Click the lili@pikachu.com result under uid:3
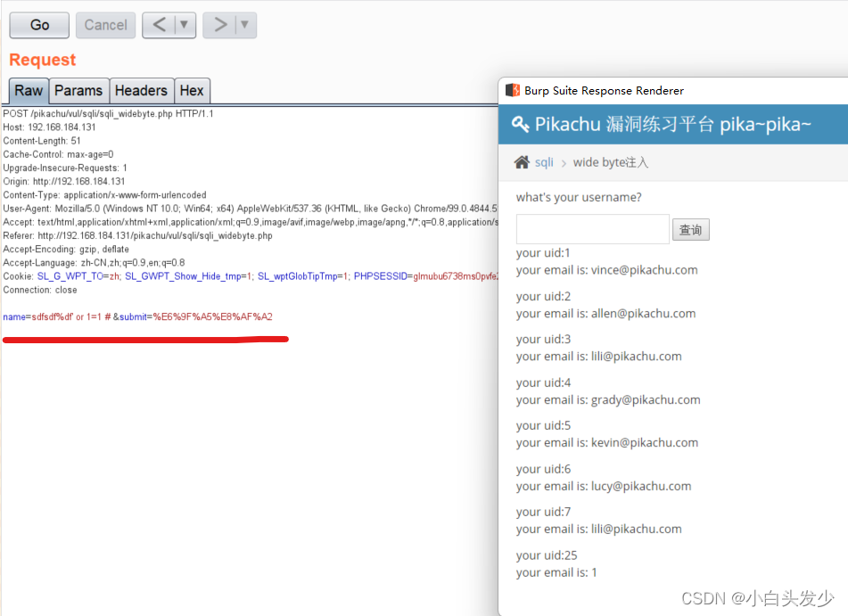The width and height of the screenshot is (848, 616). [x=636, y=356]
